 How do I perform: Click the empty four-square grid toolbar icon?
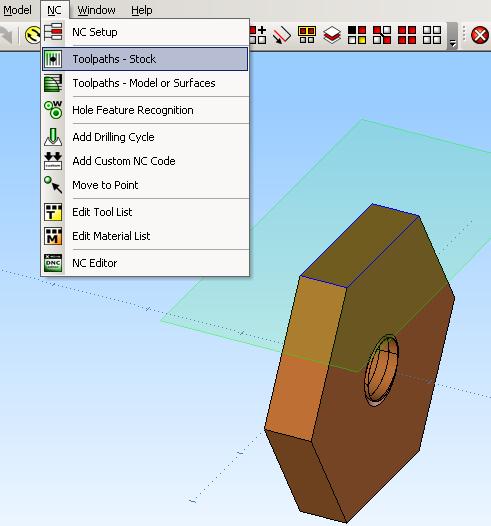tap(432, 35)
